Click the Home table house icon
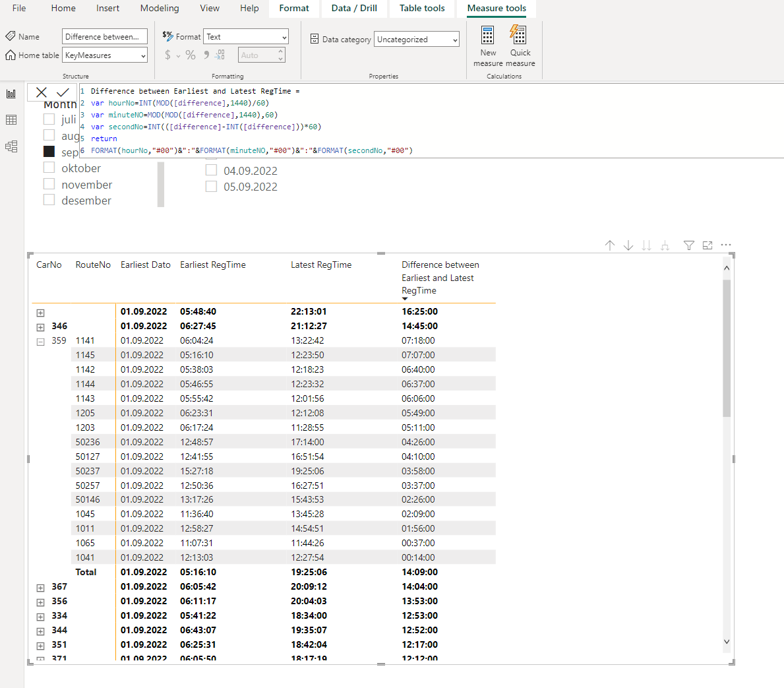 11,55
